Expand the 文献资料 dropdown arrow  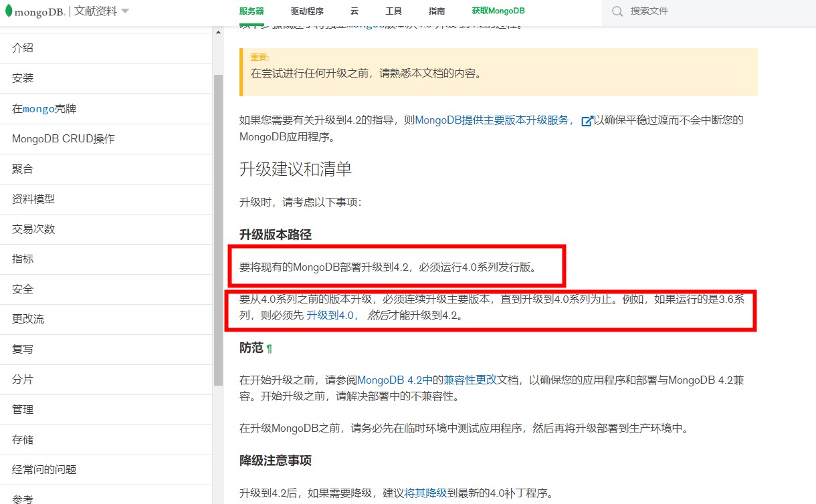point(125,11)
